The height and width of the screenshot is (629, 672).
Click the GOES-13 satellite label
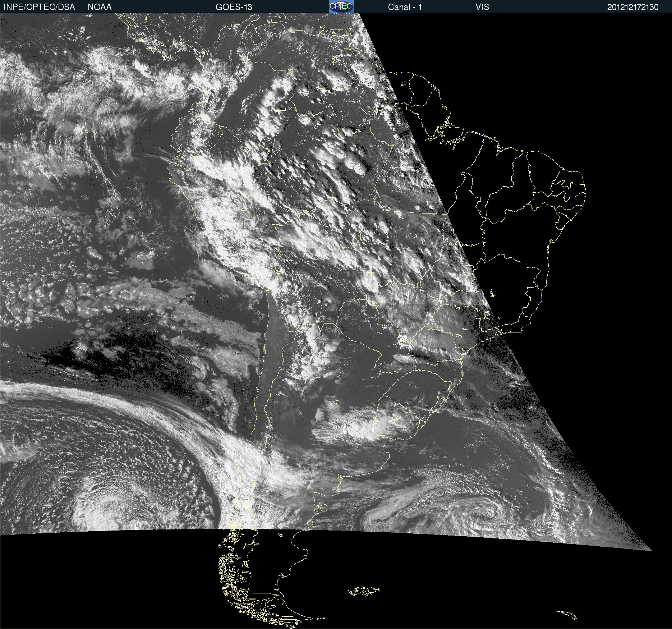[234, 7]
